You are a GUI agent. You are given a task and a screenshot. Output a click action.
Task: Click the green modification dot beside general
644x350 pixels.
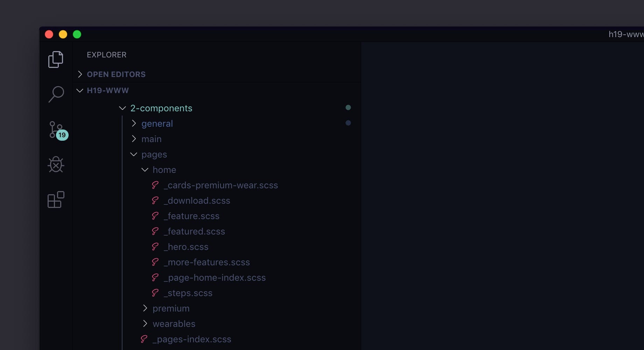348,123
